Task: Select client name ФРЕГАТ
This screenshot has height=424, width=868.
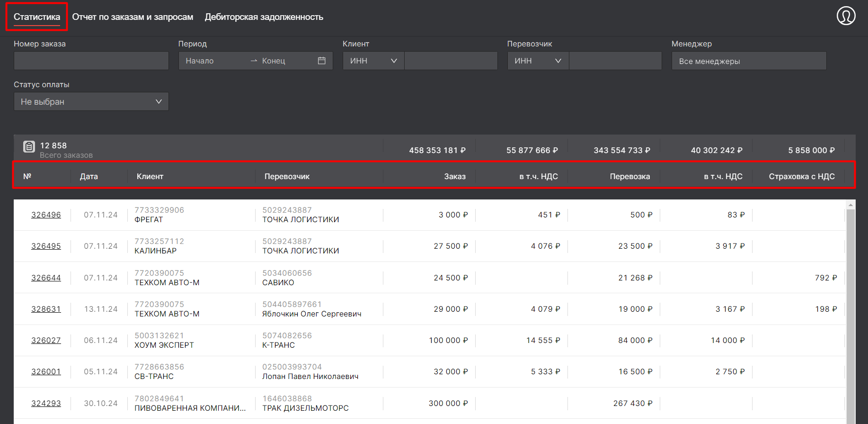Action: pos(149,219)
